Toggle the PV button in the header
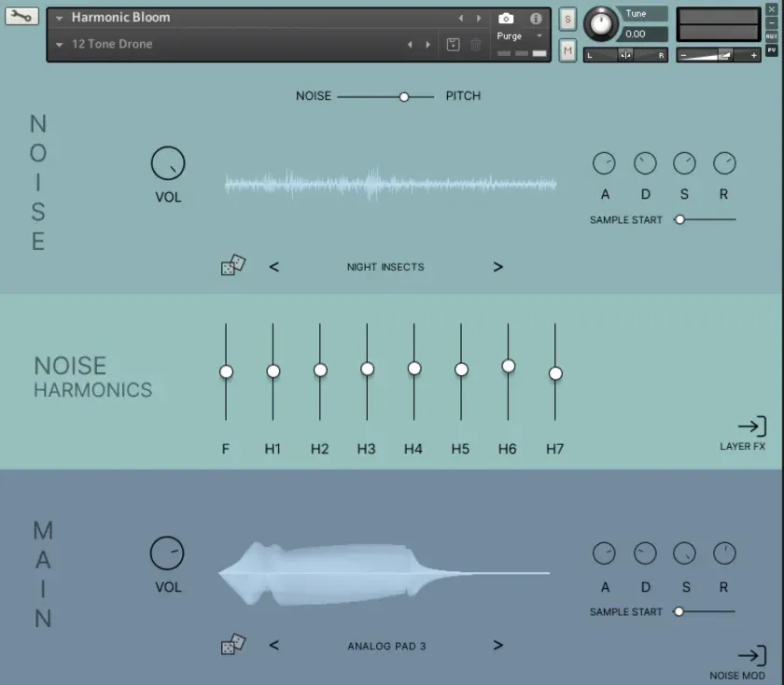 tap(772, 49)
